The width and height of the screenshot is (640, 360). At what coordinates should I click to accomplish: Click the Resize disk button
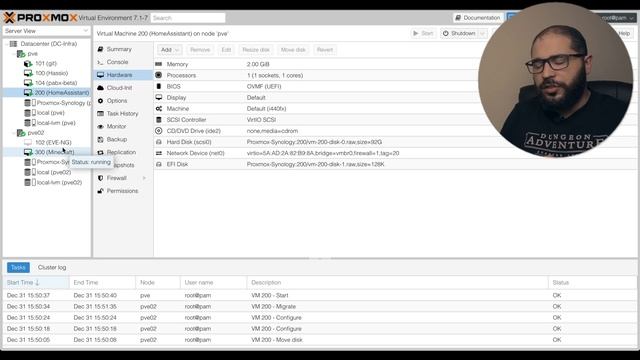256,50
